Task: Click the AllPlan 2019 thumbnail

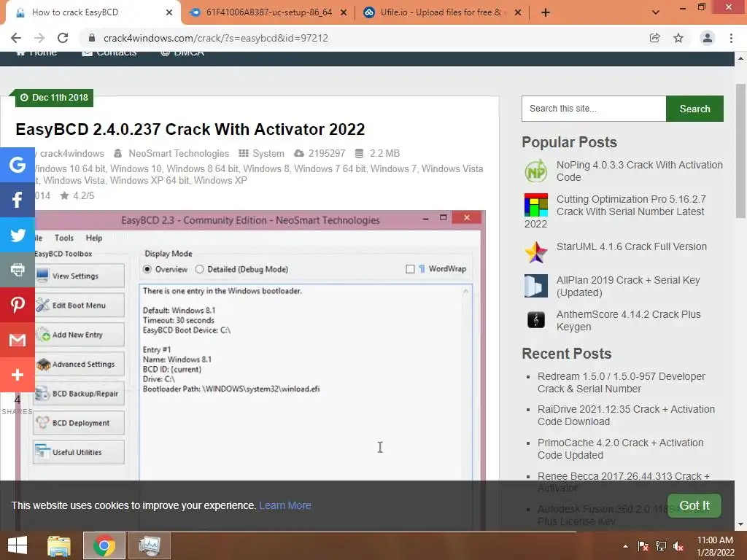Action: pyautogui.click(x=536, y=286)
